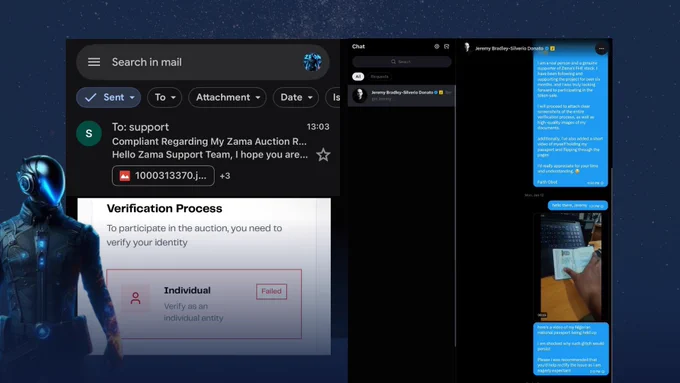The image size is (680, 383).
Task: Click Jeremy's name in conversation header
Action: click(x=509, y=49)
